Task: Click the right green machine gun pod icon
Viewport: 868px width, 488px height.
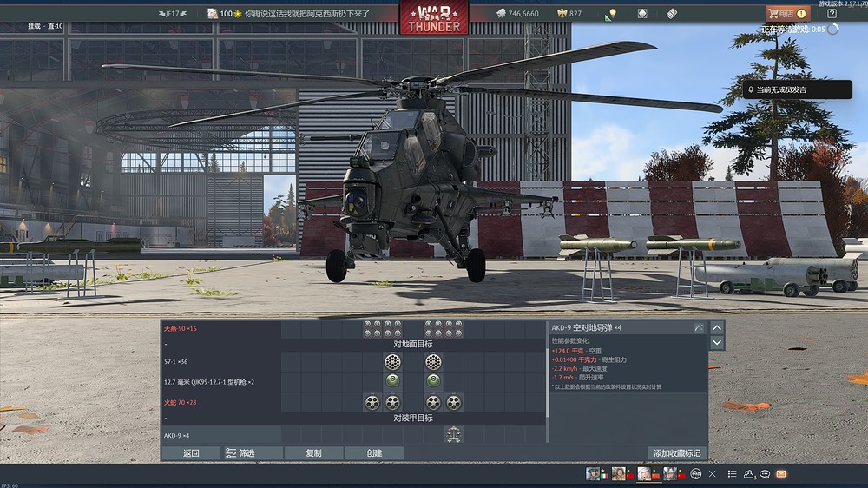Action: 433,380
